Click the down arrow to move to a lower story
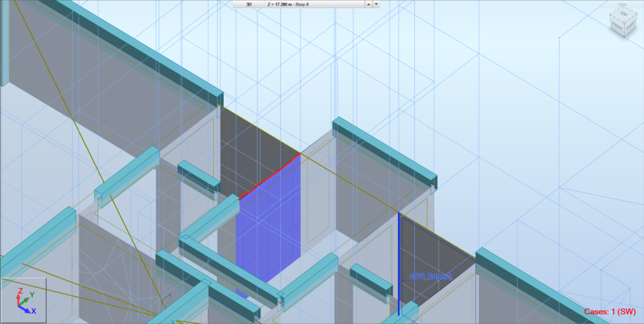Viewport: 644px width, 324px height. click(377, 4)
